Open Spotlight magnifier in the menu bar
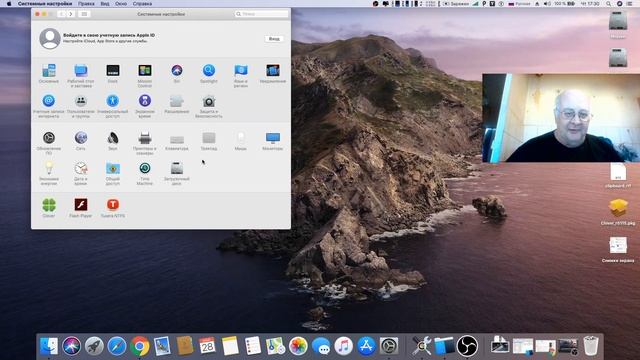Screen dimensions: 640x360 608,4
